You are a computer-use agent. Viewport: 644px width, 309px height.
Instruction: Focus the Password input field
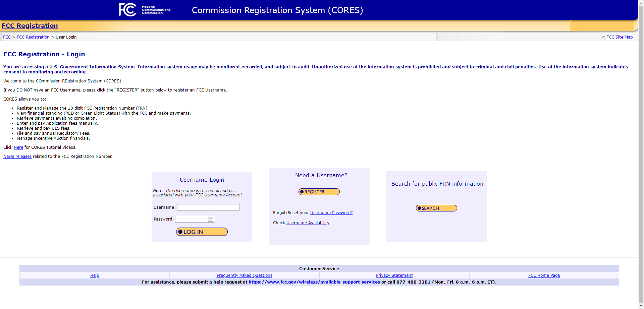[191, 219]
